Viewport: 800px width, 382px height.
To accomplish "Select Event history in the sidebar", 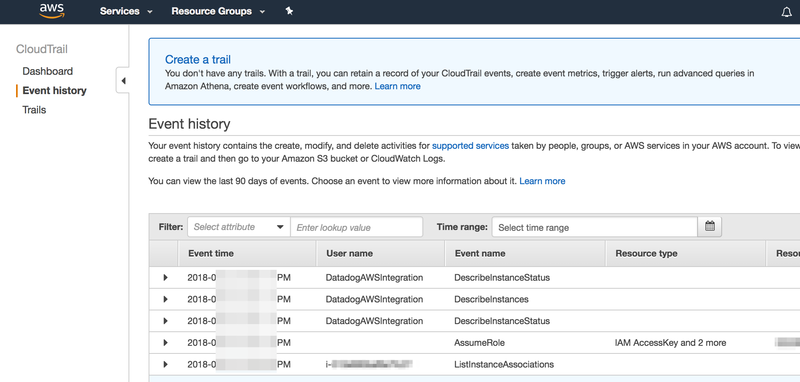I will (55, 91).
